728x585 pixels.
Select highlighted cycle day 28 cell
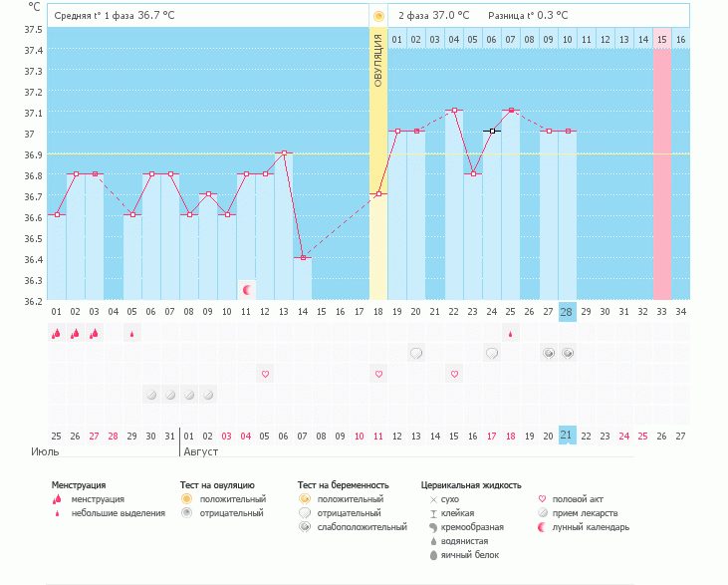tap(568, 312)
